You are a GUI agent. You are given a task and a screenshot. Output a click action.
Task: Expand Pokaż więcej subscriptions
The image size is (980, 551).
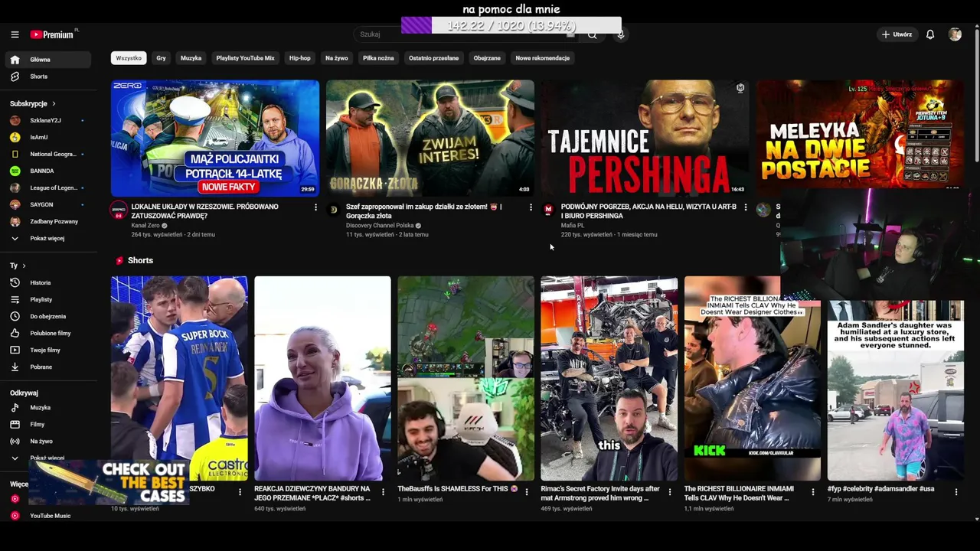pos(47,238)
